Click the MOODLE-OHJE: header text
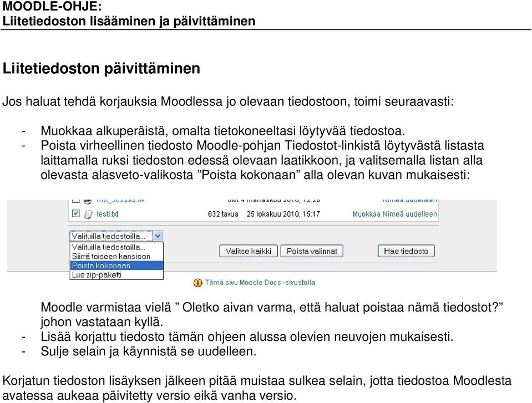This screenshot has width=532, height=403. click(52, 6)
